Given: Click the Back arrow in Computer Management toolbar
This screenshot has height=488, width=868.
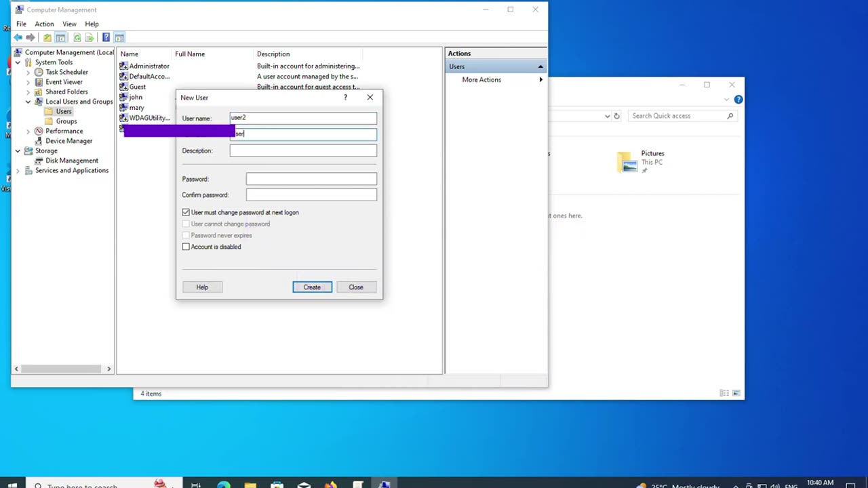Looking at the screenshot, I should (18, 37).
